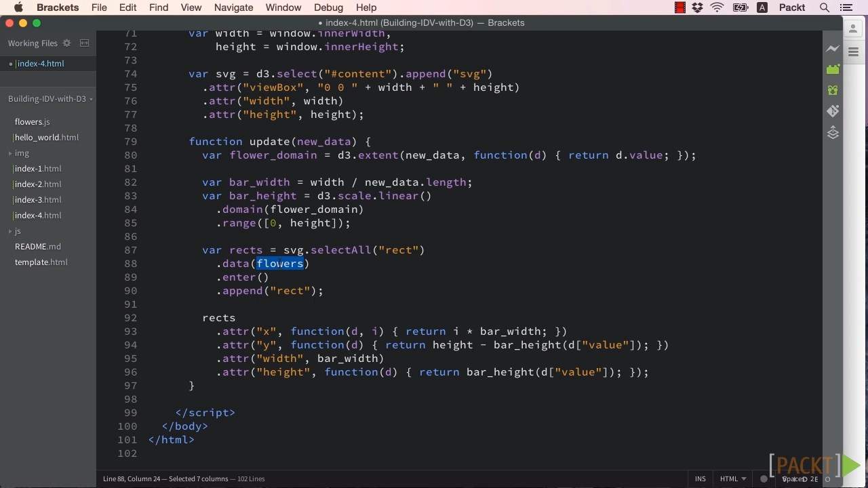The height and width of the screenshot is (488, 868).
Task: Click 'function update(new_data)' in the code
Action: click(273, 142)
